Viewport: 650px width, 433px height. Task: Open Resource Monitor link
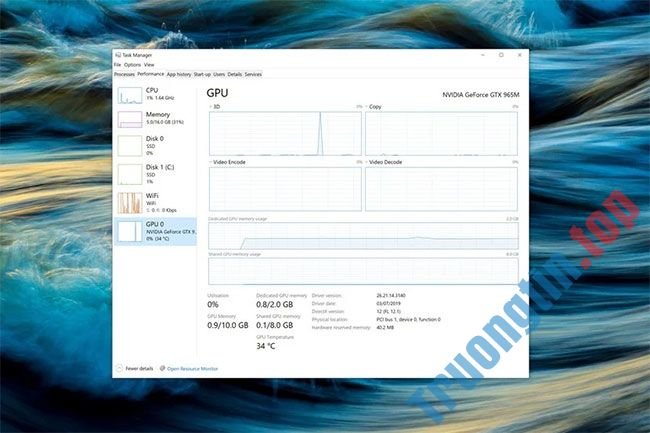tap(192, 369)
